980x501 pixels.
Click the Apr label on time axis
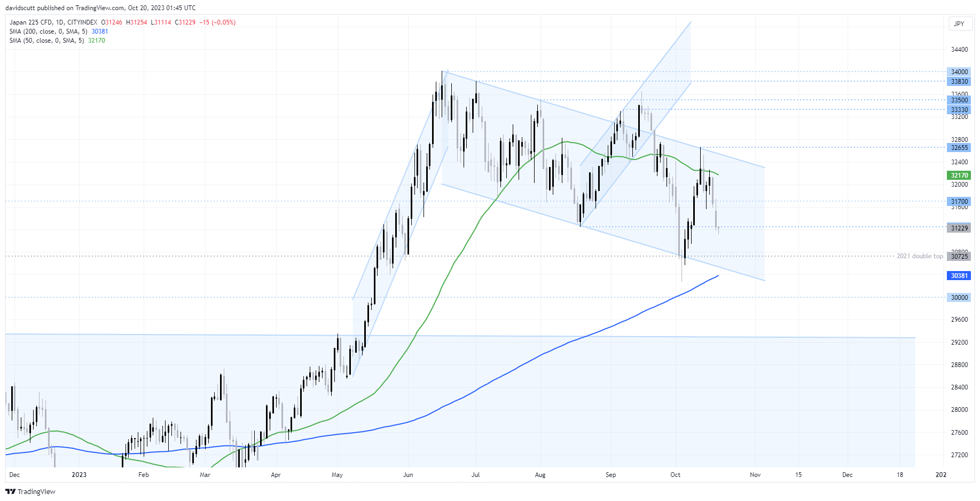pyautogui.click(x=276, y=475)
